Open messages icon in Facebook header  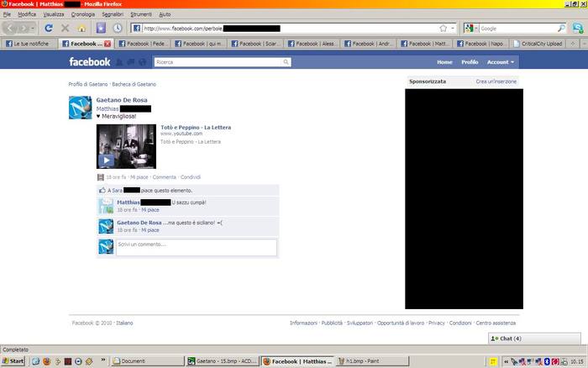130,62
